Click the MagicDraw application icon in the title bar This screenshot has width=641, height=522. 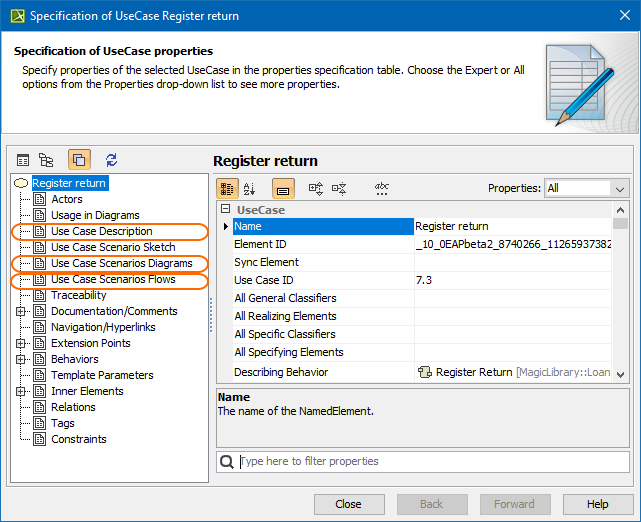pyautogui.click(x=18, y=16)
